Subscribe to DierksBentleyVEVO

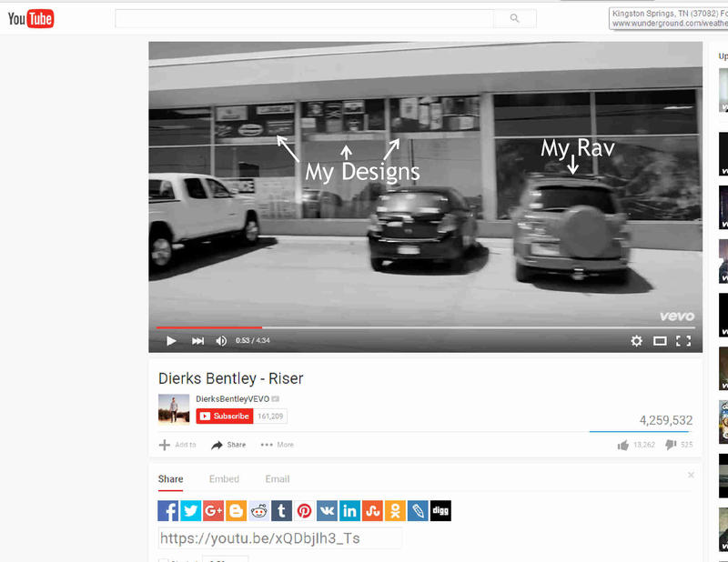tap(225, 416)
